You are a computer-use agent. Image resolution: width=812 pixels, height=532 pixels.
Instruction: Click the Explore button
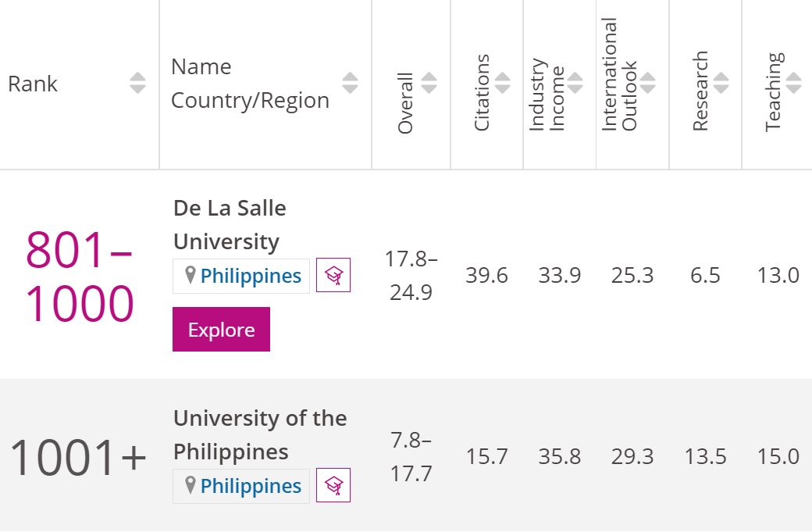221,330
